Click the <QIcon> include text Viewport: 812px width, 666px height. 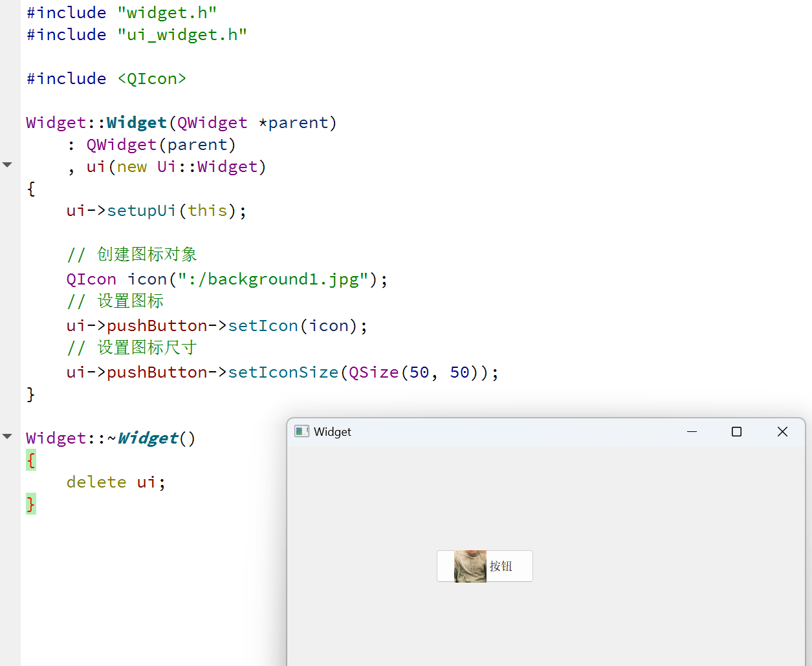click(x=152, y=79)
